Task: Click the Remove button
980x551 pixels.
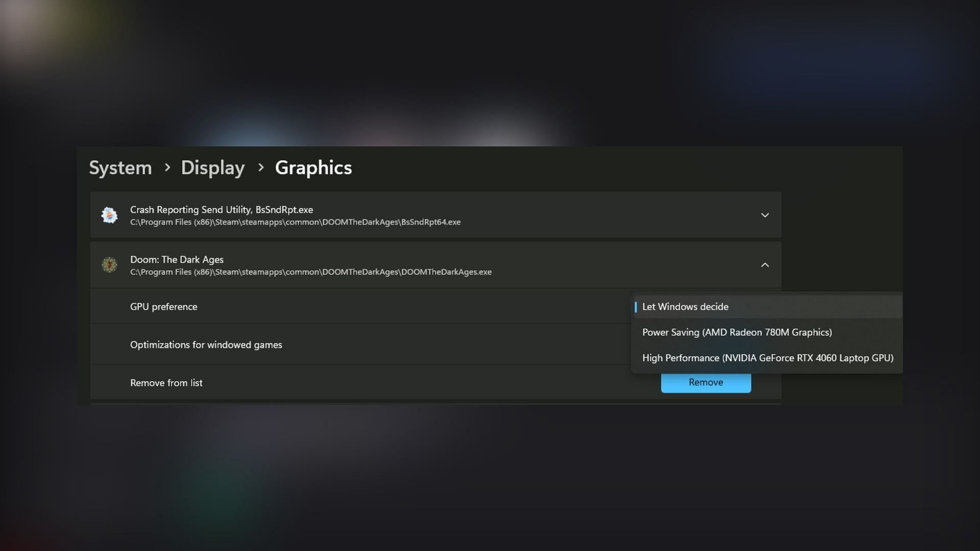Action: click(706, 383)
